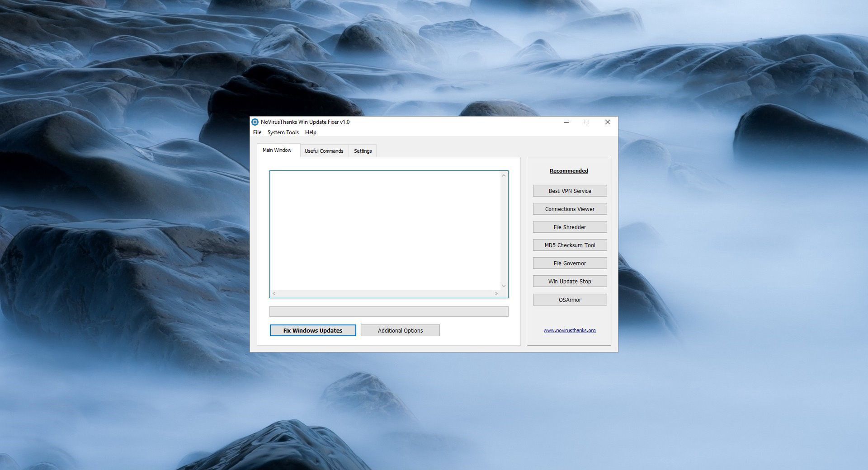Open Additional Options
Screen dimensions: 868x470
point(400,330)
